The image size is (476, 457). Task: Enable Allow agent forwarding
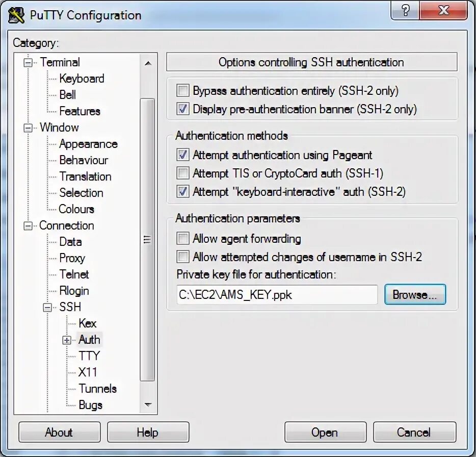(x=183, y=239)
